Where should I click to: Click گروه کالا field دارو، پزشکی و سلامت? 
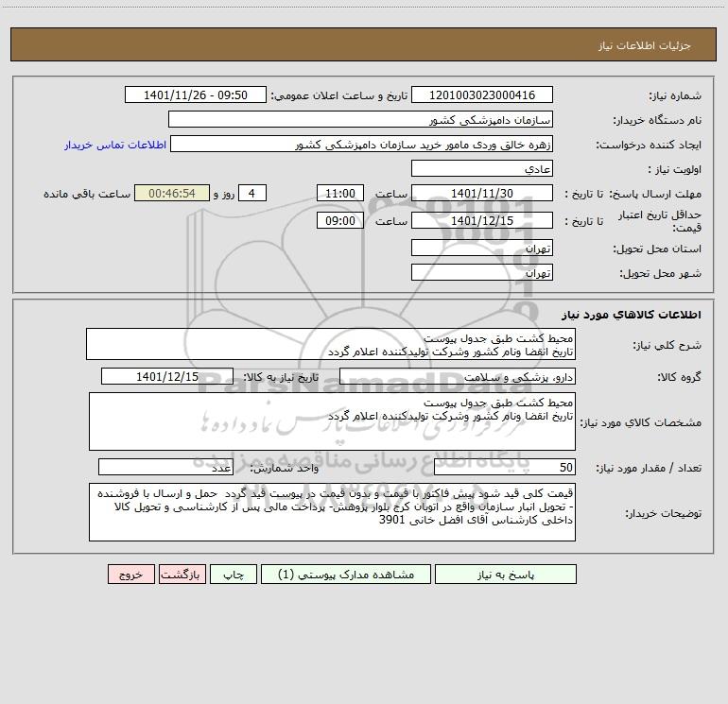[x=458, y=376]
